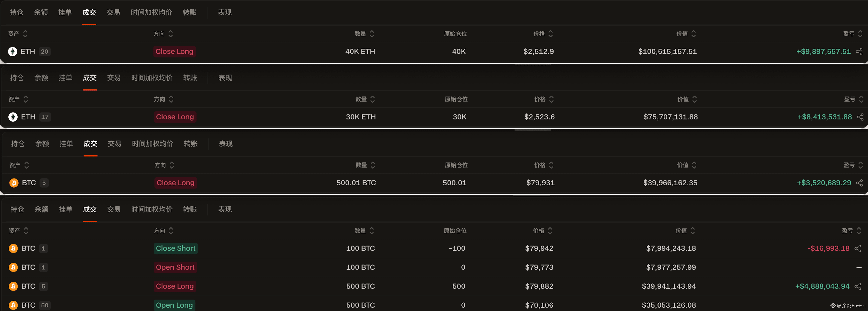The image size is (868, 311).
Task: Open the 表现 tab in the bottom panel
Action: pos(225,209)
